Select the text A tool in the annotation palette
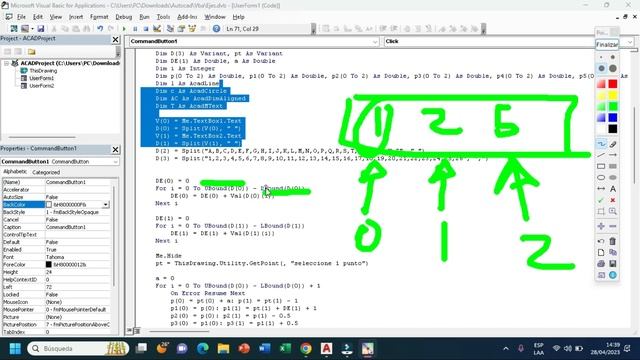The image size is (640, 360). point(613,189)
